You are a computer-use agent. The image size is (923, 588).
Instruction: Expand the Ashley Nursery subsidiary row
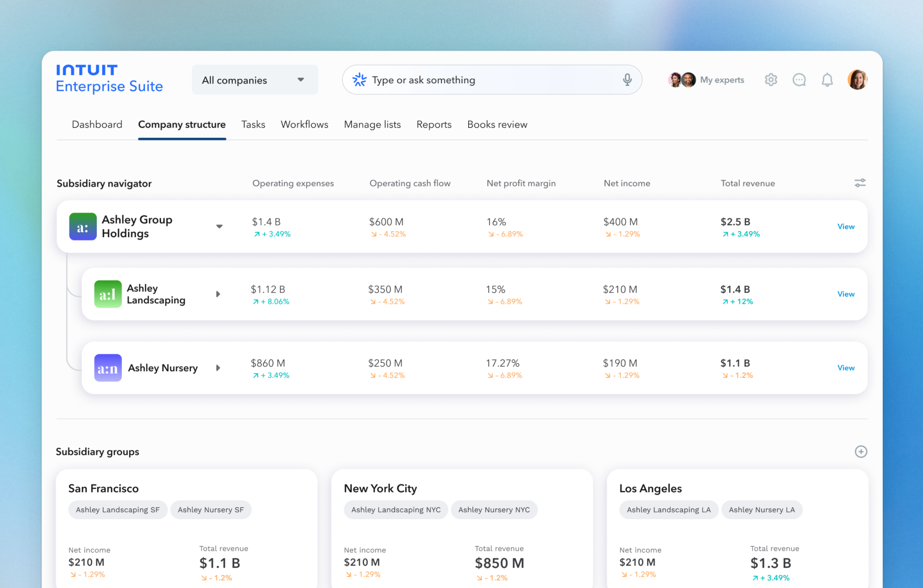pos(217,367)
